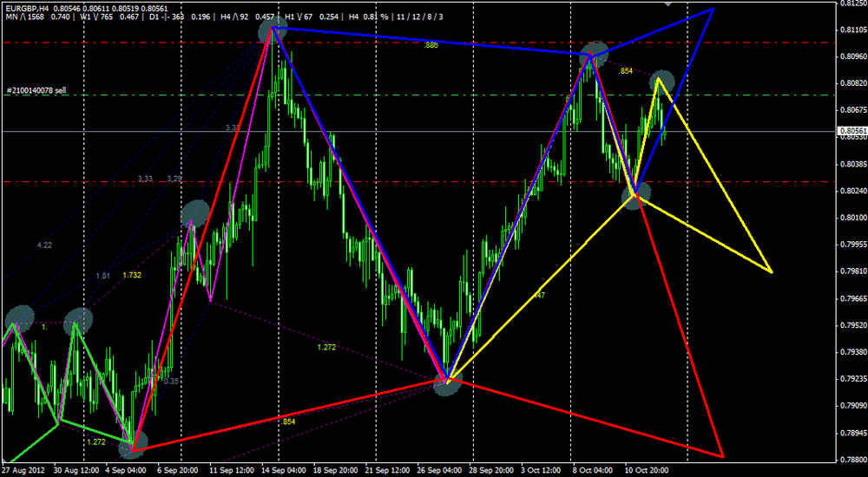The width and height of the screenshot is (868, 477).
Task: Click the 0.79090 price axis label
Action: pyautogui.click(x=852, y=406)
